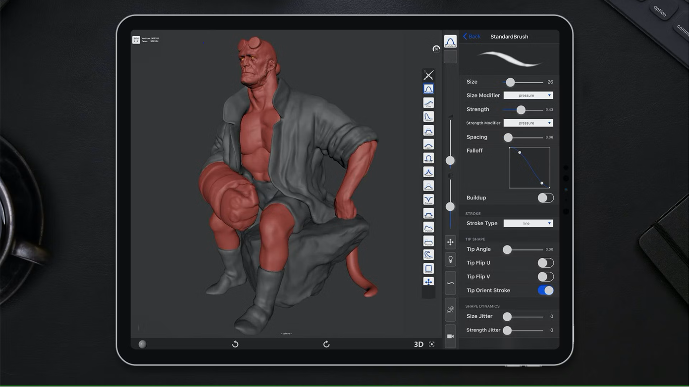Open the Strength Modifier dropdown

tap(528, 123)
